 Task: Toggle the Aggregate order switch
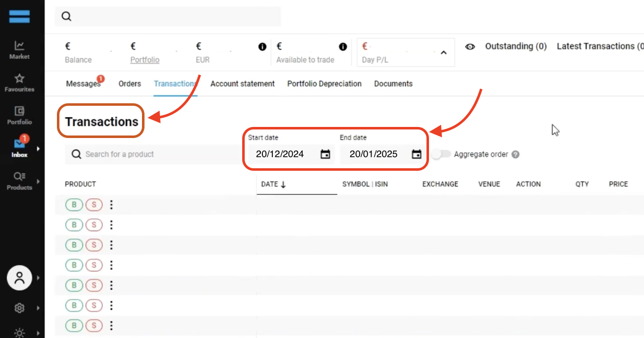tap(441, 155)
